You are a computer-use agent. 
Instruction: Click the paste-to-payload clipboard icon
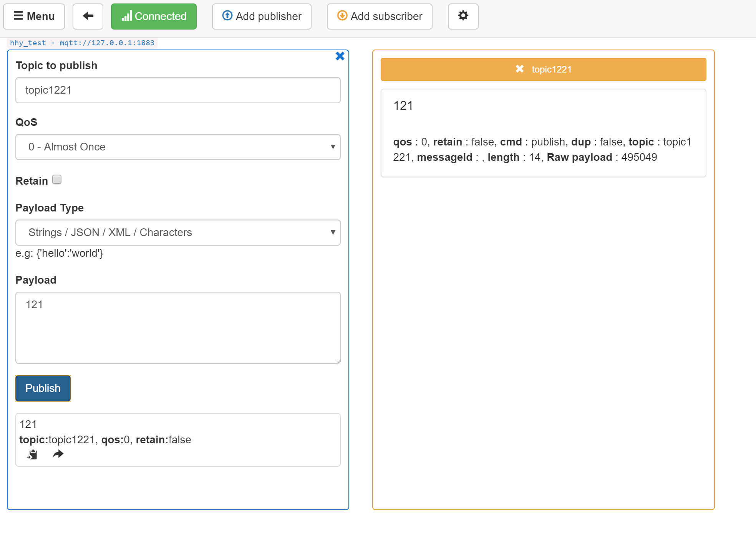(32, 455)
